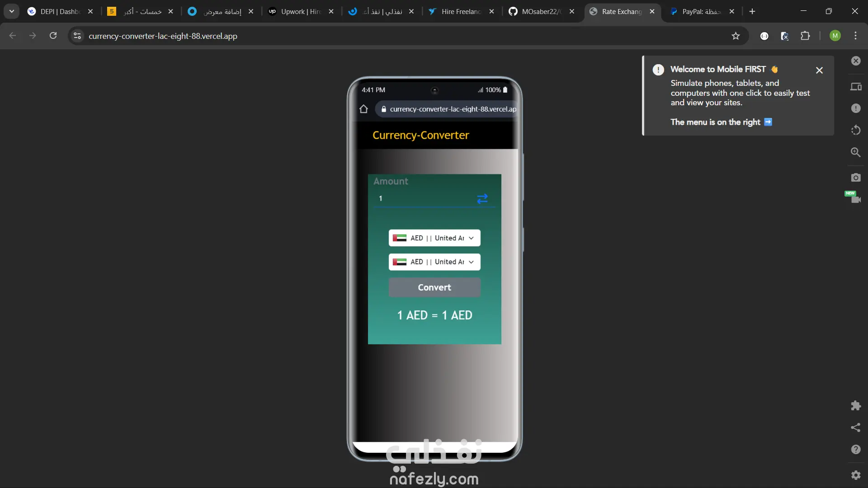The image size is (868, 488).
Task: Click the share icon in right sidebar
Action: tap(856, 427)
